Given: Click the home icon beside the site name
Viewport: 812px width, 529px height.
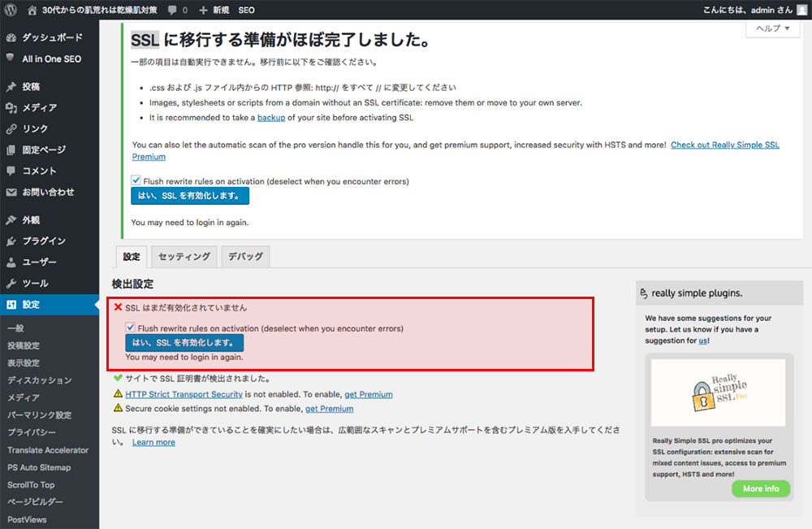Looking at the screenshot, I should (x=32, y=10).
